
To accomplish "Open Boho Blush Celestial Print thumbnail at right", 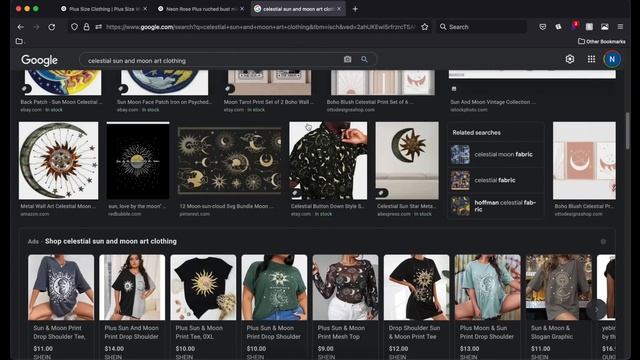I will pyautogui.click(x=584, y=160).
